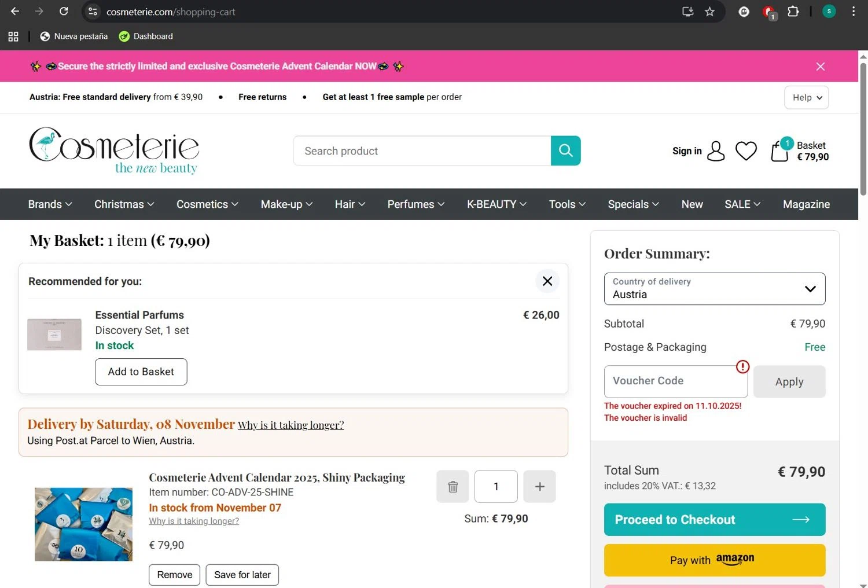The height and width of the screenshot is (588, 868).
Task: Open the Magazine page
Action: tap(806, 204)
